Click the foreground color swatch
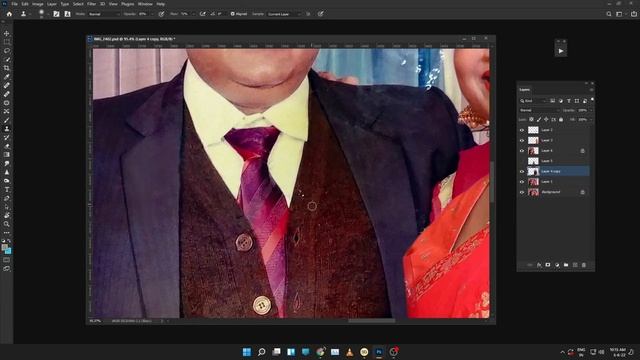 pyautogui.click(x=4, y=247)
